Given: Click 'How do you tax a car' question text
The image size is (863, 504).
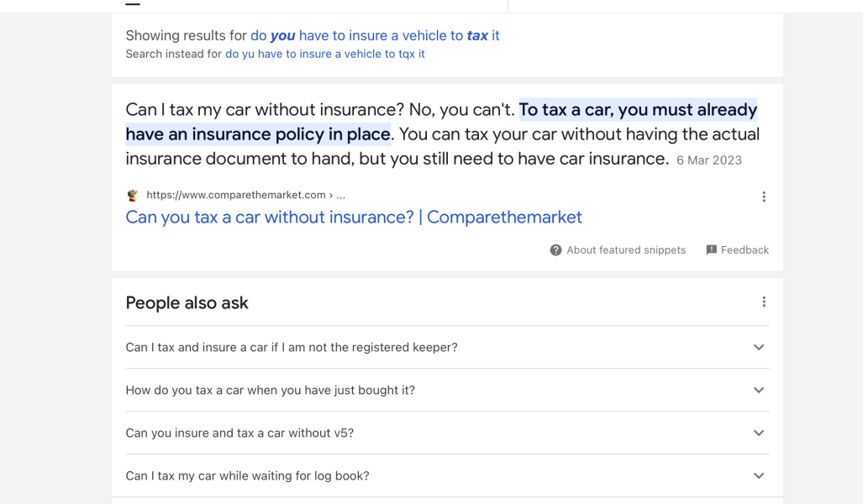Looking at the screenshot, I should coord(270,391).
